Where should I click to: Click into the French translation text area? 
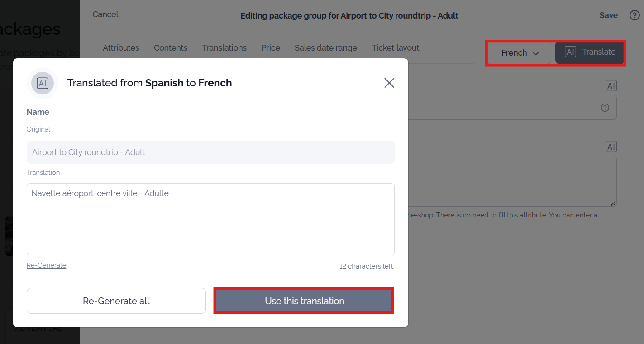click(x=210, y=219)
